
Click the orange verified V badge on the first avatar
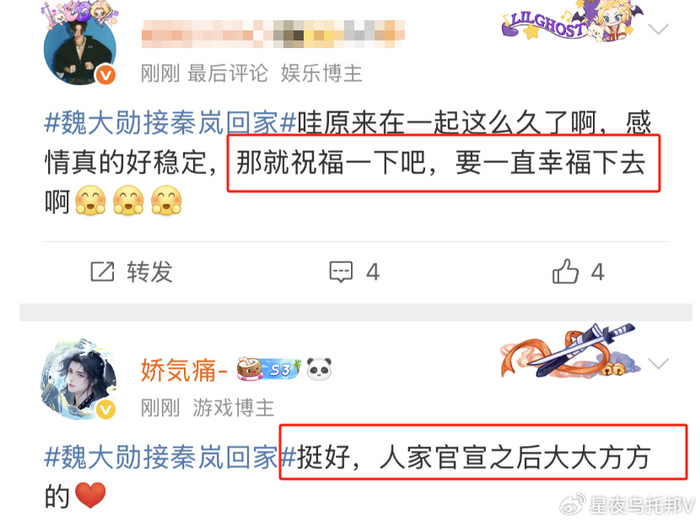click(x=106, y=75)
